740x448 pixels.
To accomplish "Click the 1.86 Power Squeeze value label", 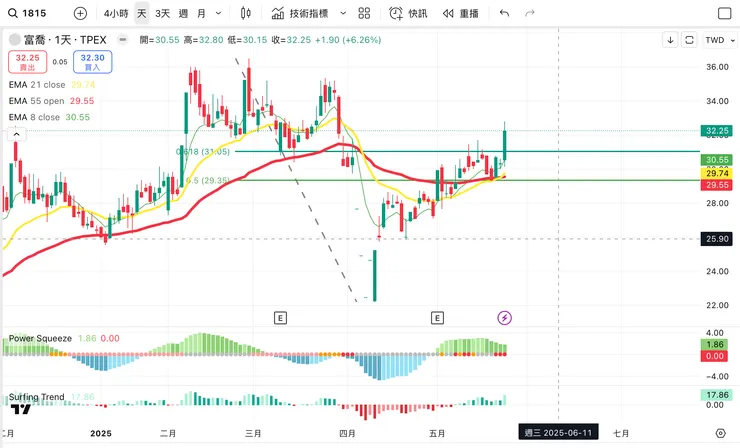I will click(x=716, y=345).
